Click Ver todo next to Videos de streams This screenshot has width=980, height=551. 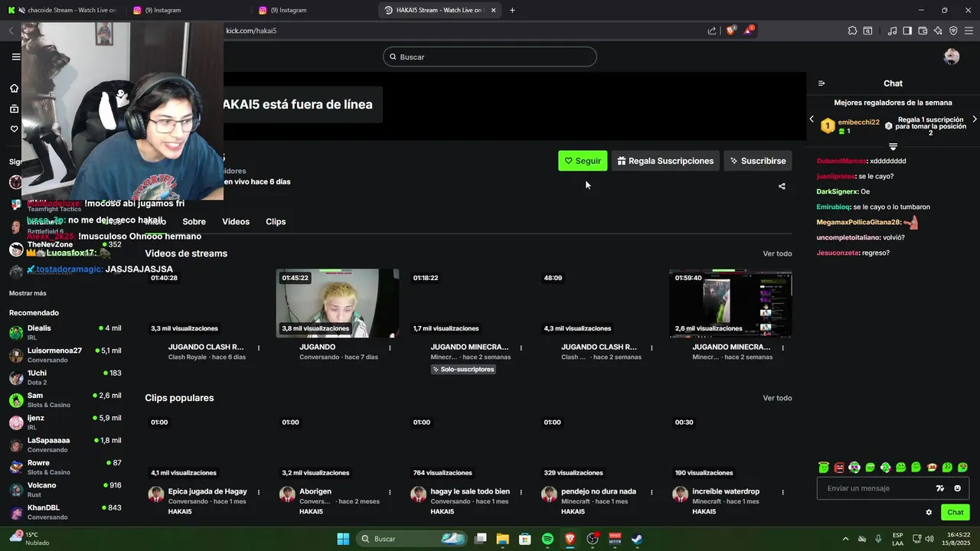[x=777, y=253]
